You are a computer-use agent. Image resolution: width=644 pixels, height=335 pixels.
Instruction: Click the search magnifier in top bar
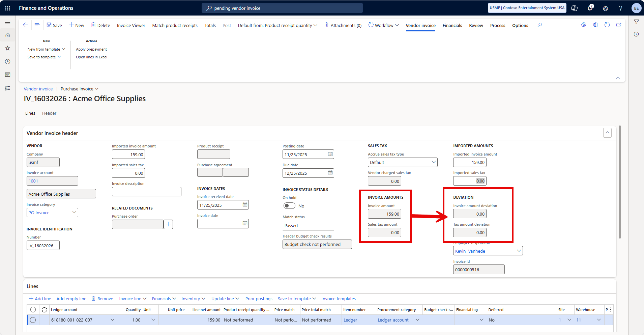point(209,8)
